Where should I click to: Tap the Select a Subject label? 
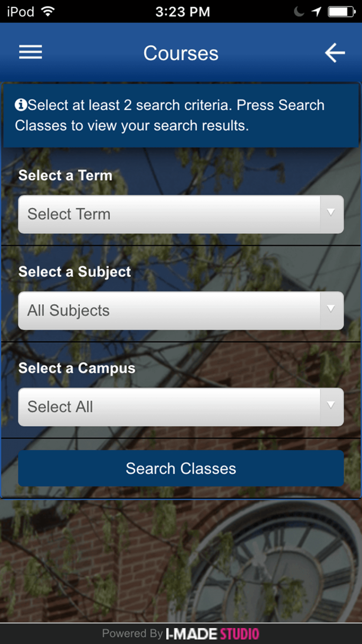pos(75,272)
